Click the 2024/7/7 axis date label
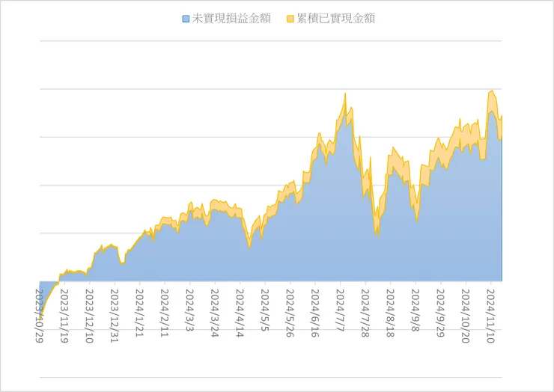 (340, 310)
